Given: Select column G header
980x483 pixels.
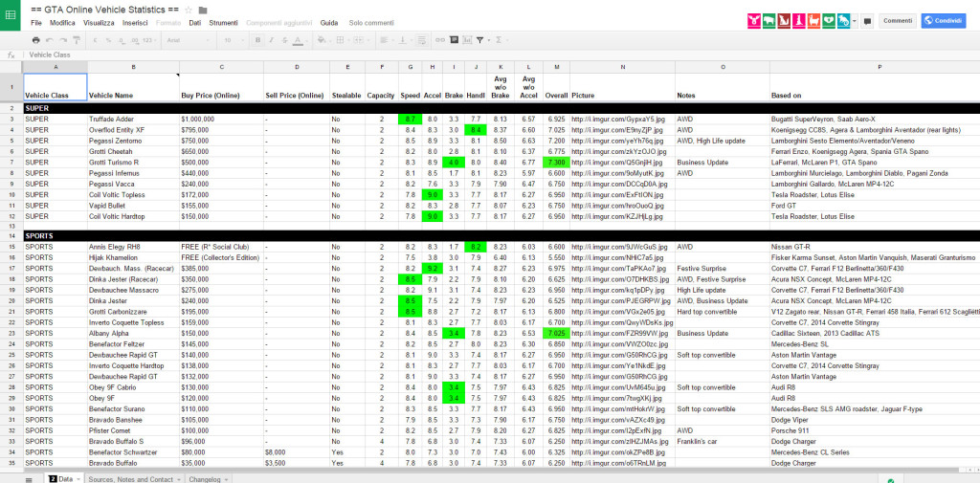Looking at the screenshot, I should click(410, 66).
